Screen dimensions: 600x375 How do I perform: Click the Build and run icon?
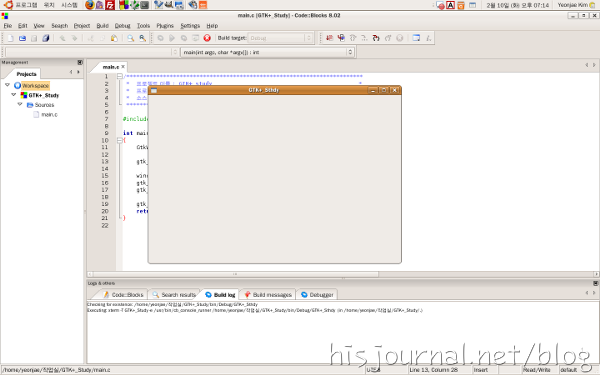pos(184,38)
